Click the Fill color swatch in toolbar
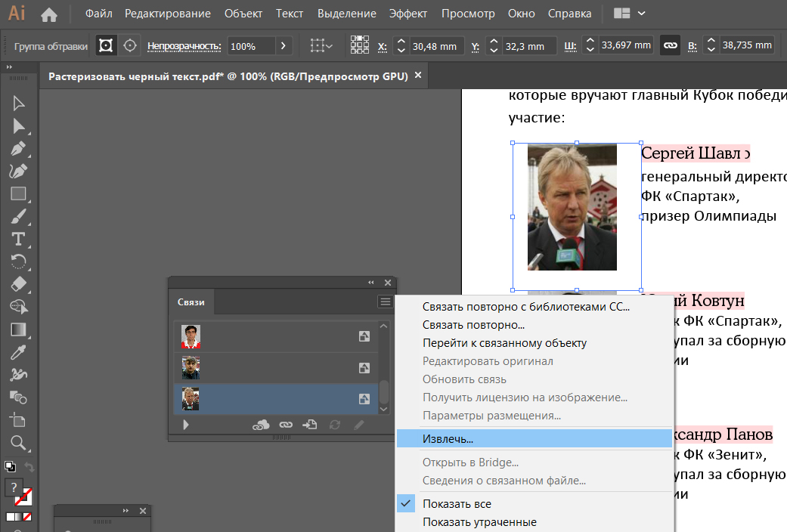Screen dimensions: 787x532 click(x=14, y=487)
